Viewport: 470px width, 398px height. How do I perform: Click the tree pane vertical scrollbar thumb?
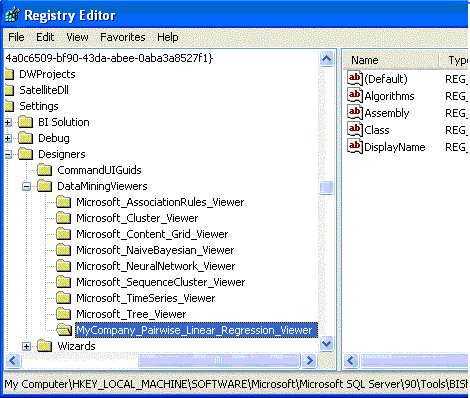326,188
